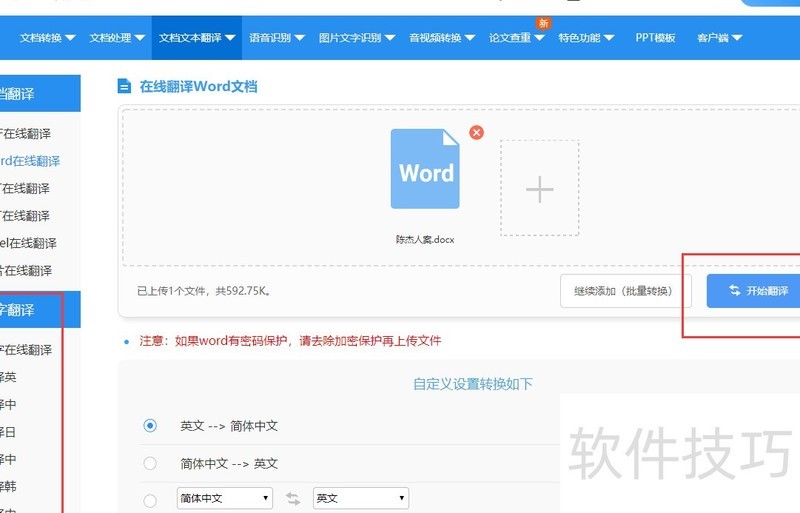Expand the 图片文字识别 menu
800x513 pixels.
click(x=357, y=38)
